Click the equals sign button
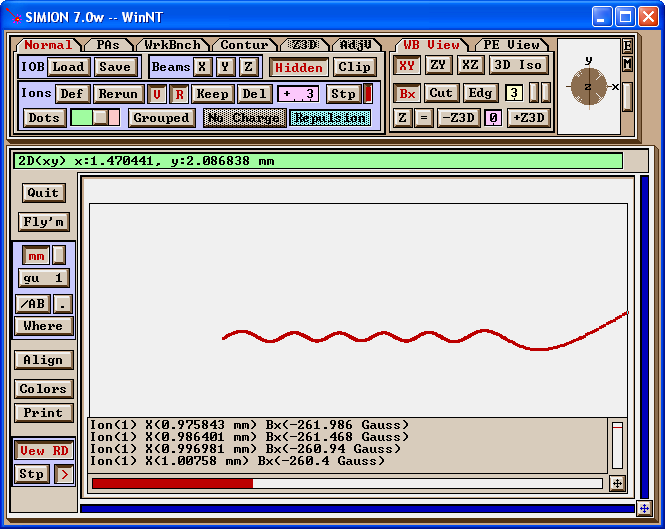 point(424,118)
